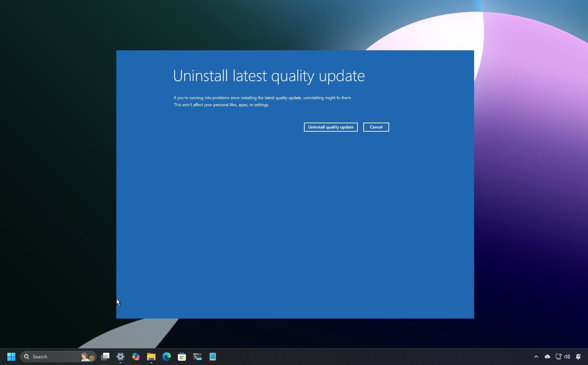The height and width of the screenshot is (365, 588).
Task: Open Copilot from the taskbar
Action: coord(136,357)
